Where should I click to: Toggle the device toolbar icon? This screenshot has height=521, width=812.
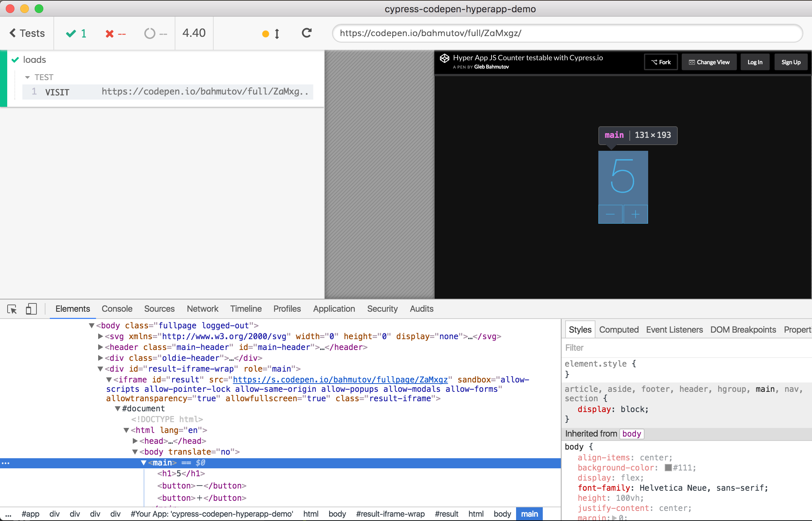tap(31, 309)
